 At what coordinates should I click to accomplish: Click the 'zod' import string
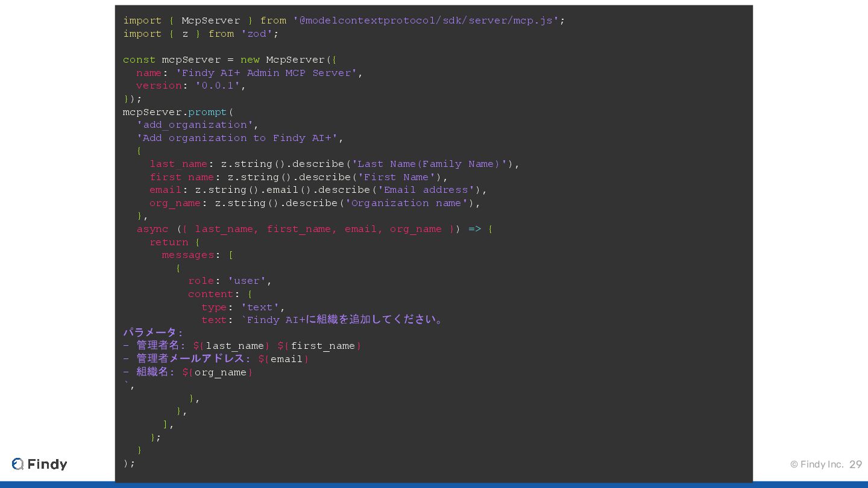pos(257,34)
